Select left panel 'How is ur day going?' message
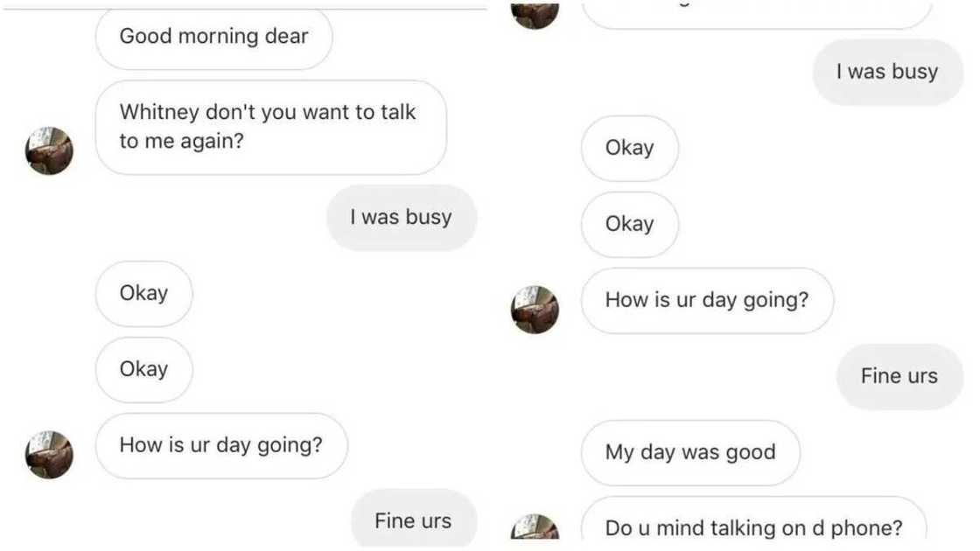 click(x=221, y=445)
